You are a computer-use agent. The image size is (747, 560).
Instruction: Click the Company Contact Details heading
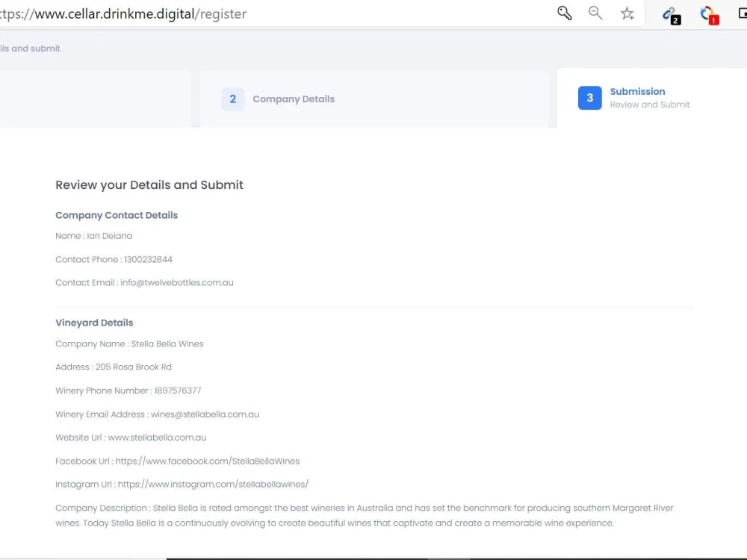coord(117,215)
